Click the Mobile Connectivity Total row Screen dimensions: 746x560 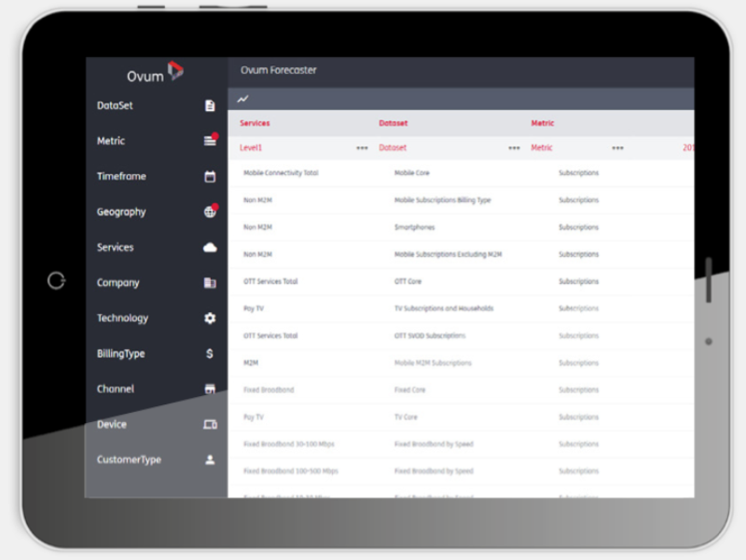tap(461, 173)
